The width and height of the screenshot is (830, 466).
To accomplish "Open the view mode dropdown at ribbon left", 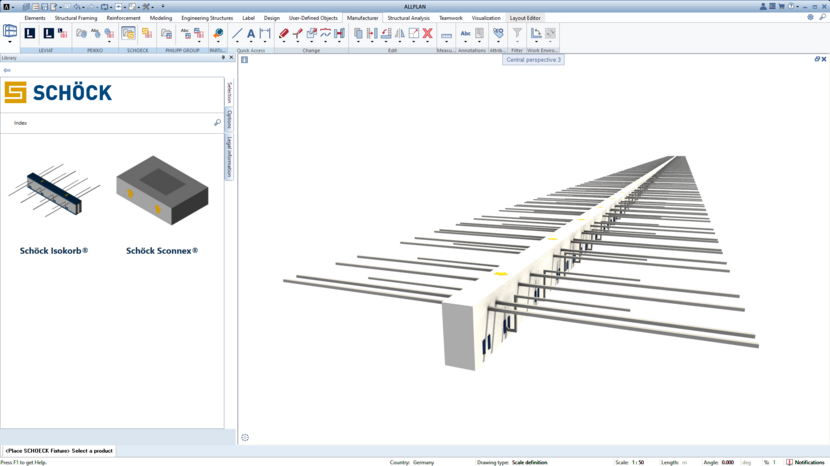I will coord(10,43).
